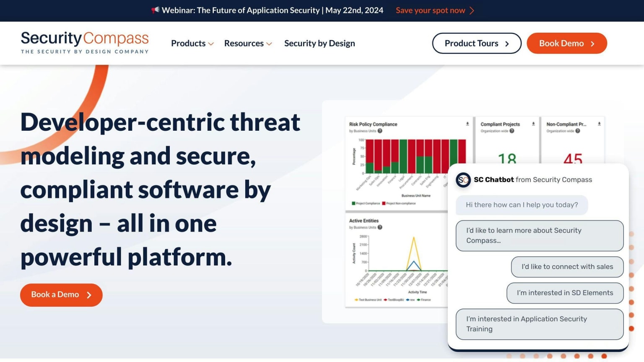Select I'm interested in Application Security Training
Viewport: 644px width, 362px height.
pyautogui.click(x=540, y=324)
